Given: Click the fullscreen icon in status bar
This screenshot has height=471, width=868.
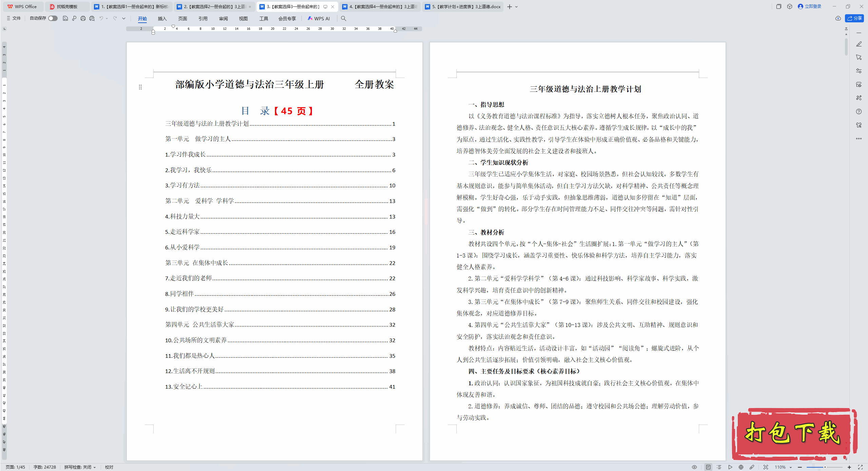Looking at the screenshot, I should click(x=860, y=467).
